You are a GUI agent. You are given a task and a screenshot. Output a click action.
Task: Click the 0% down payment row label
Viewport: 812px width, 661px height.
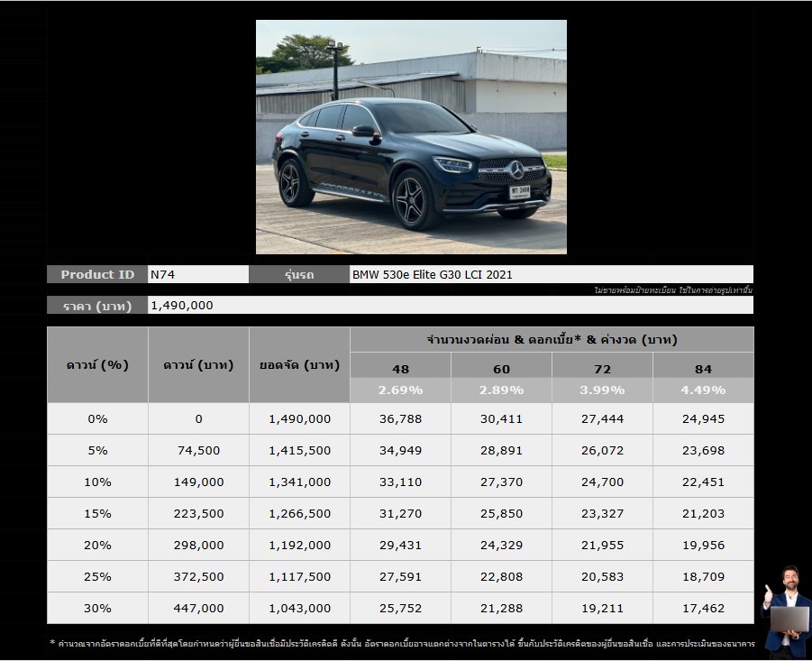(97, 418)
